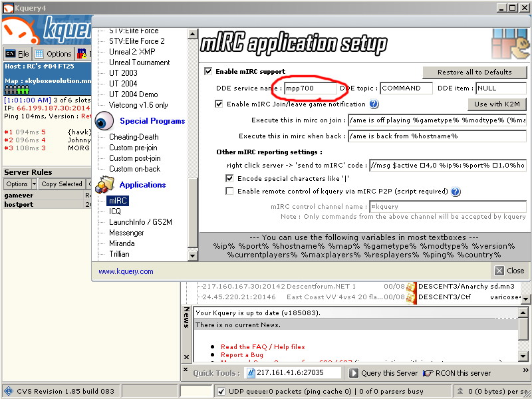Click Execute in mirc on join field
Image resolution: width=532 pixels, height=399 pixels.
tap(438, 120)
